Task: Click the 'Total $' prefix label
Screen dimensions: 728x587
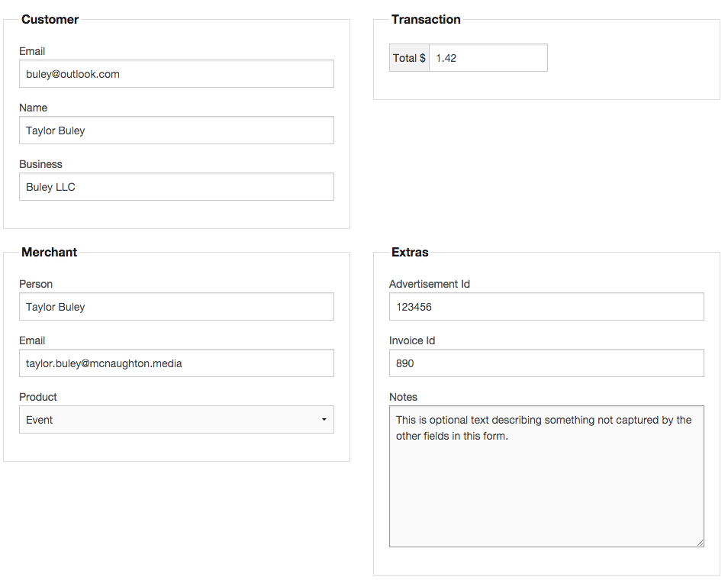Action: 409,58
